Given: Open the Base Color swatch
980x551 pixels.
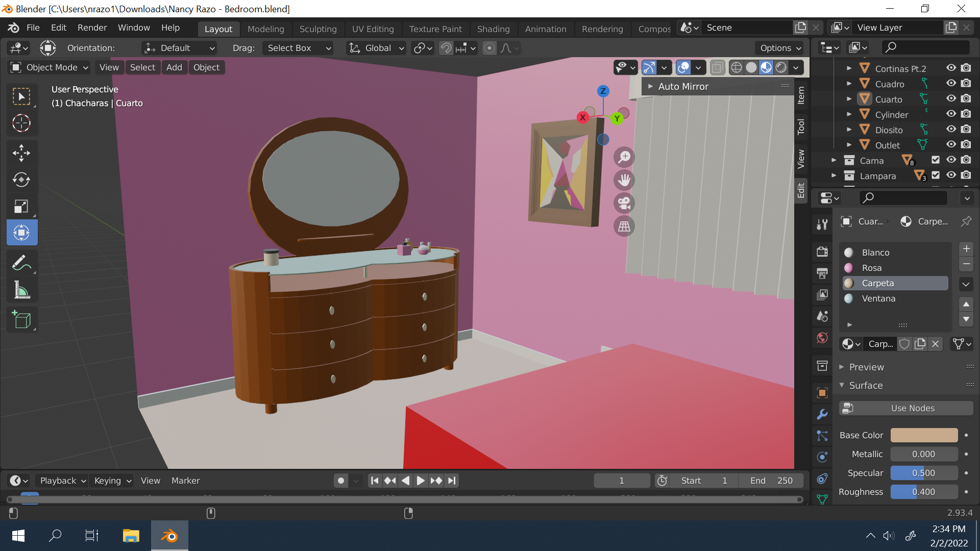Looking at the screenshot, I should tap(924, 435).
